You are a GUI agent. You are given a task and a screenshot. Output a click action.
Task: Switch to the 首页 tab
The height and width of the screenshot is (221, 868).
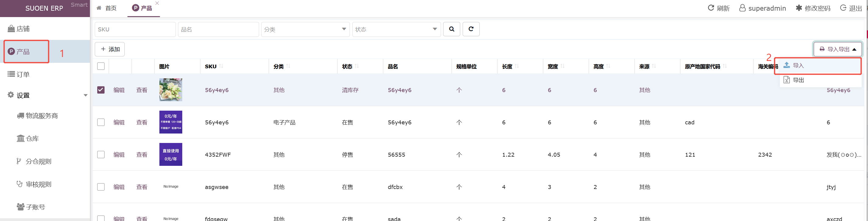107,8
